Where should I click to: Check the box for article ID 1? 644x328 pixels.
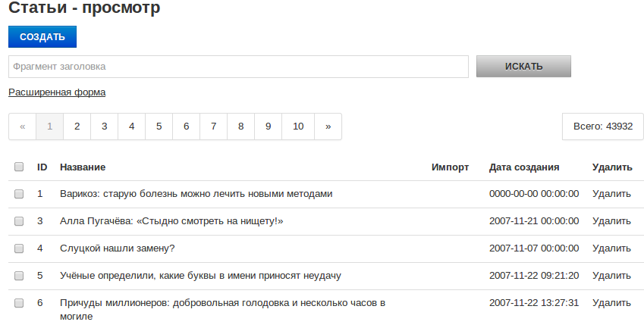click(19, 193)
